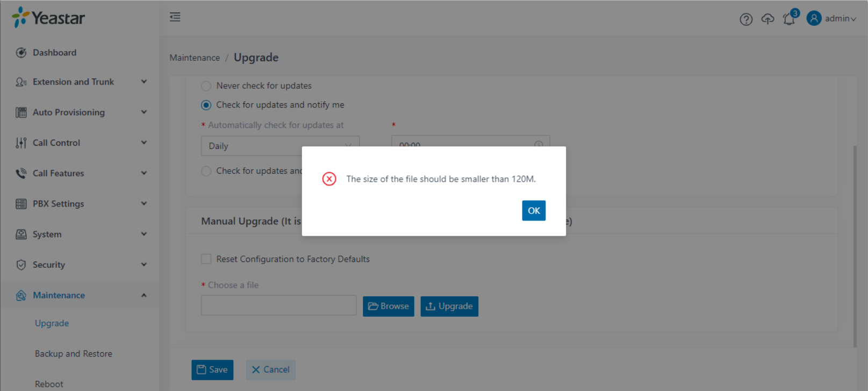This screenshot has width=868, height=391.
Task: Click the Security shield icon
Action: click(x=21, y=265)
